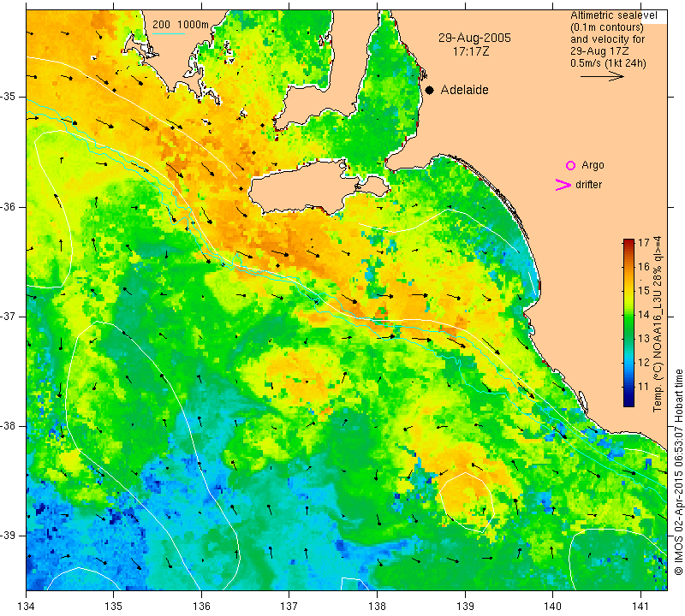Click the 15 value on temperature scale
Viewport: 685px width, 616px height.
point(644,291)
